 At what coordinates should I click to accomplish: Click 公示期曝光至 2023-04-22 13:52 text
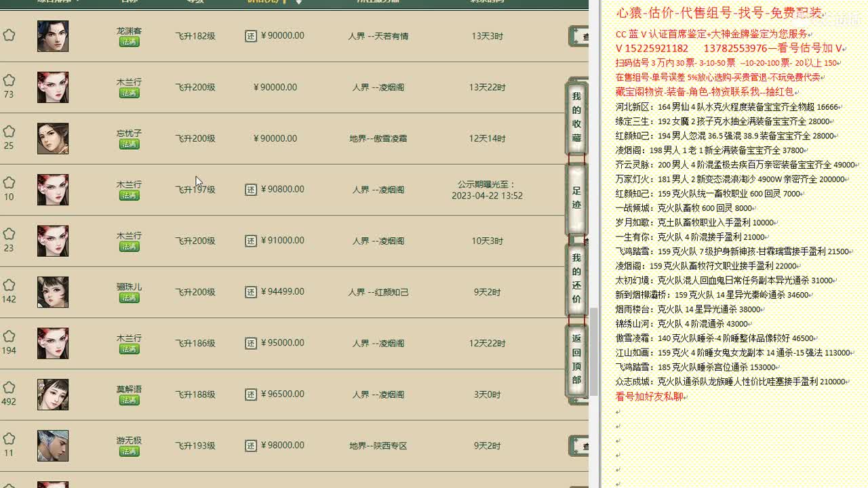[487, 190]
